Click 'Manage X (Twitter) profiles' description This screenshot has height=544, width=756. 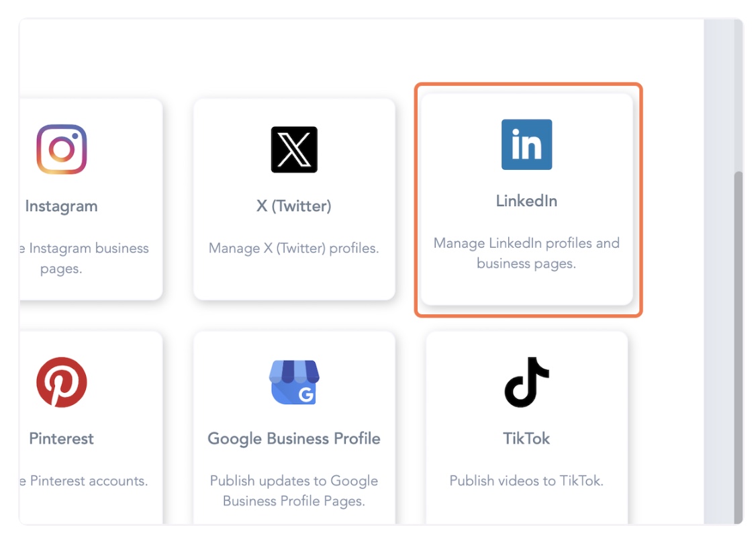294,248
